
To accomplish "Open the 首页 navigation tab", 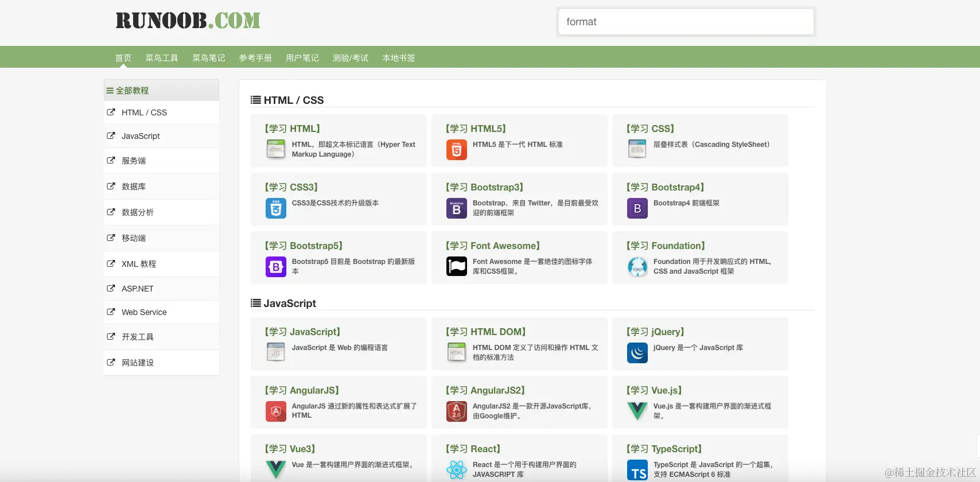I will pos(123,58).
